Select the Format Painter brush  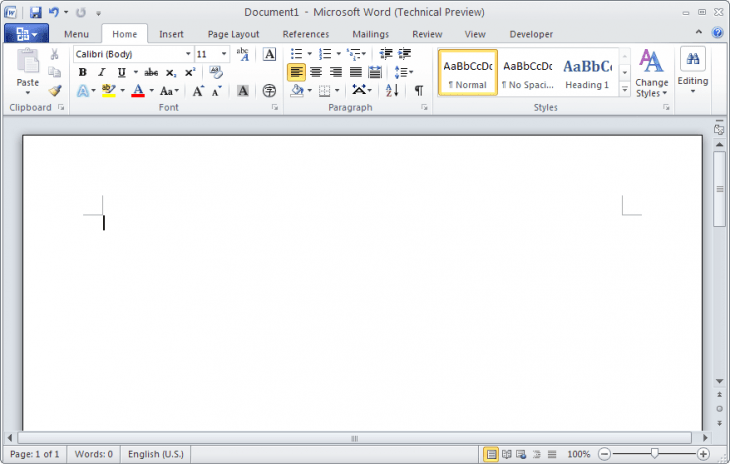pos(55,90)
